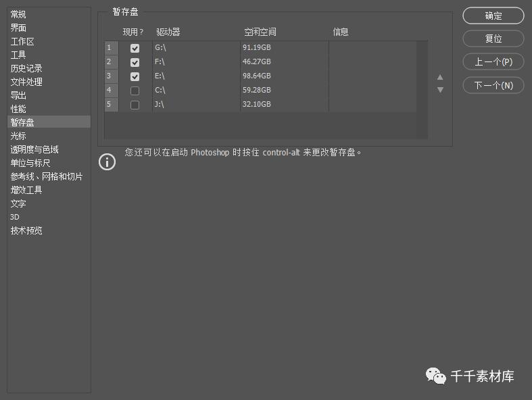Click the 46.27GB free space value

pos(257,61)
